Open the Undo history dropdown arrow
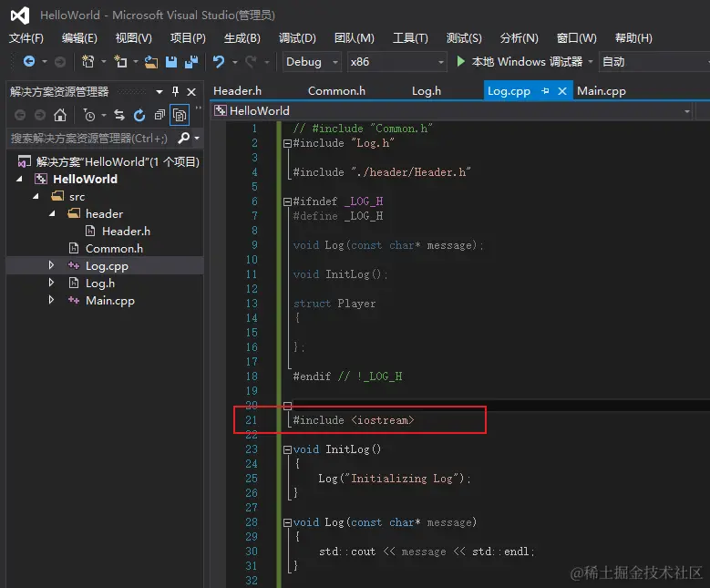Image resolution: width=710 pixels, height=588 pixels. pos(234,62)
